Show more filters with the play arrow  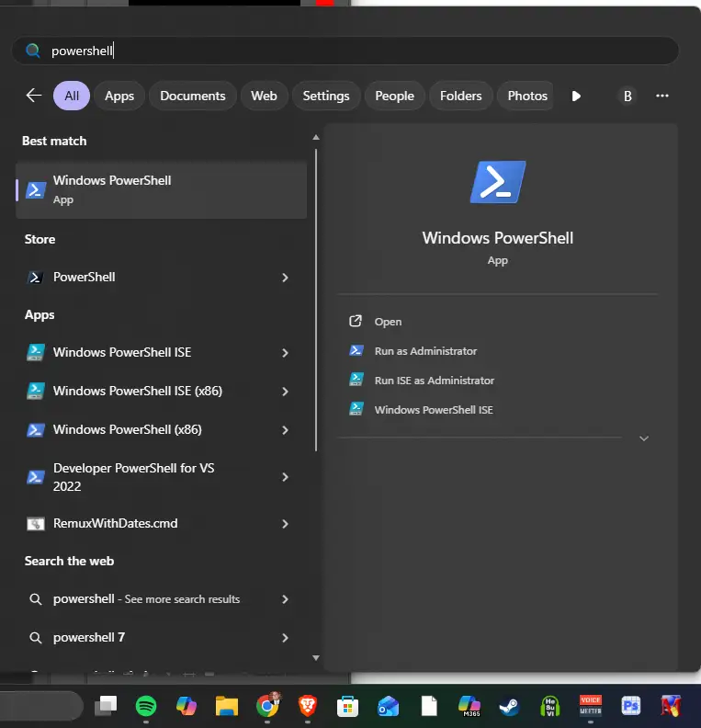pos(576,97)
